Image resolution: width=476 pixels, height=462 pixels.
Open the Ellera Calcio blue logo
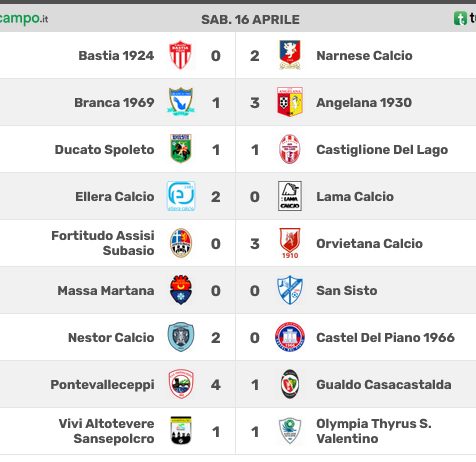(181, 196)
